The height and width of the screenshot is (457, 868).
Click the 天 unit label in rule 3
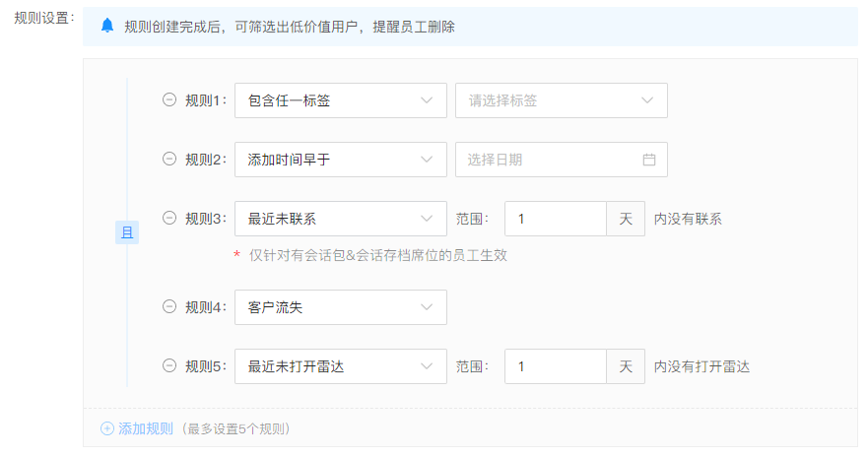[x=626, y=219]
